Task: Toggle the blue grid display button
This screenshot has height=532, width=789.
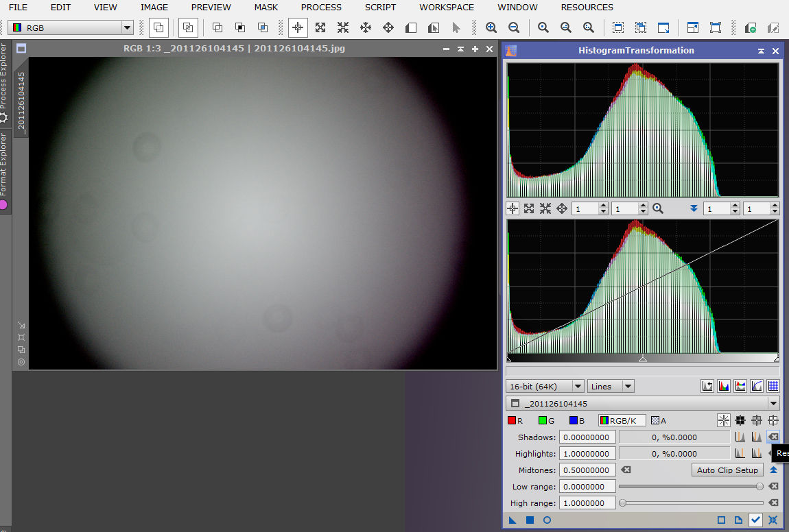Action: pyautogui.click(x=773, y=387)
